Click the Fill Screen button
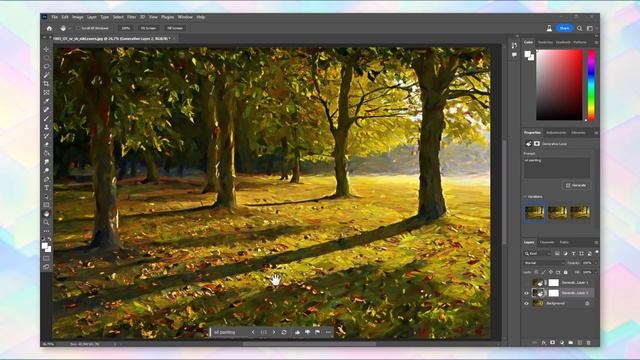640x360 pixels. coord(175,28)
